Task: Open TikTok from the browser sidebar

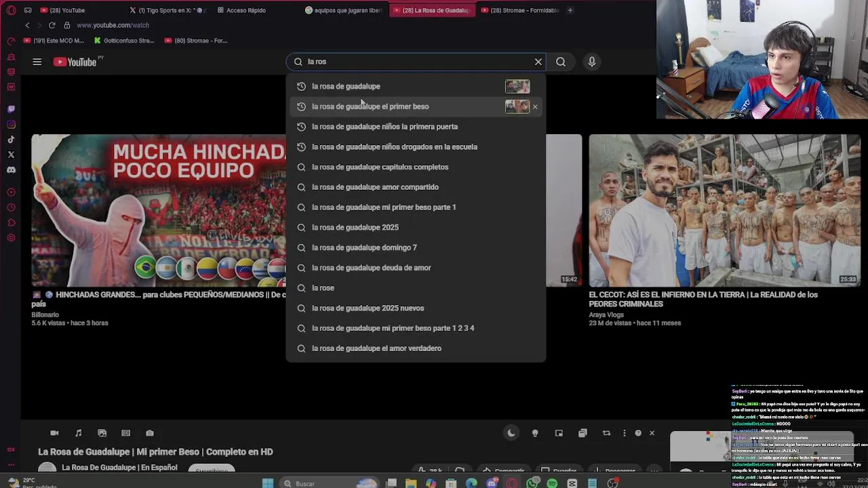Action: point(11,140)
